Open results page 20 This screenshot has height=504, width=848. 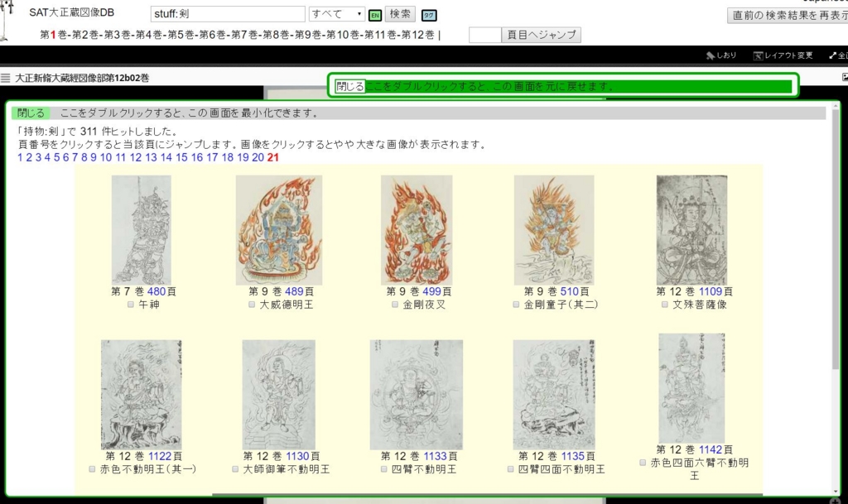(258, 157)
